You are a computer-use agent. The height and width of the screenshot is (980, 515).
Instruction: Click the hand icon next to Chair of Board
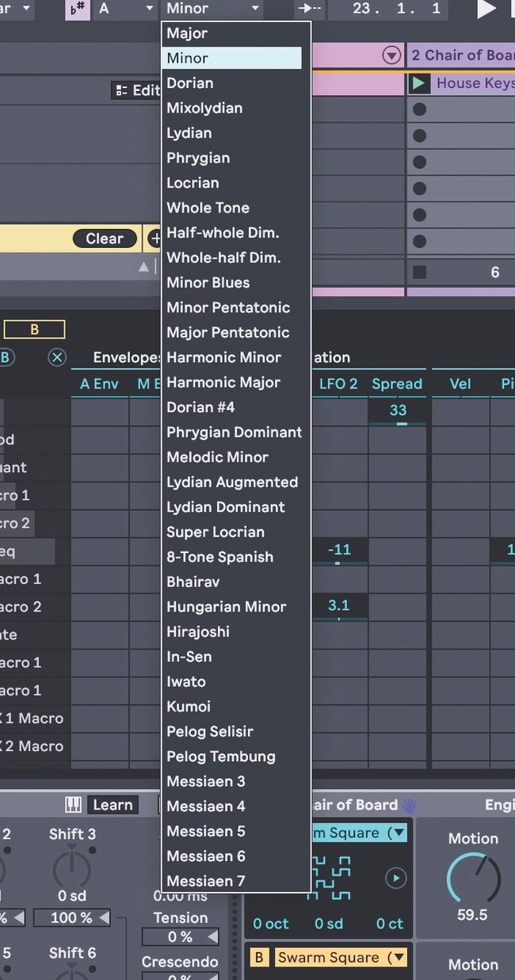click(409, 806)
